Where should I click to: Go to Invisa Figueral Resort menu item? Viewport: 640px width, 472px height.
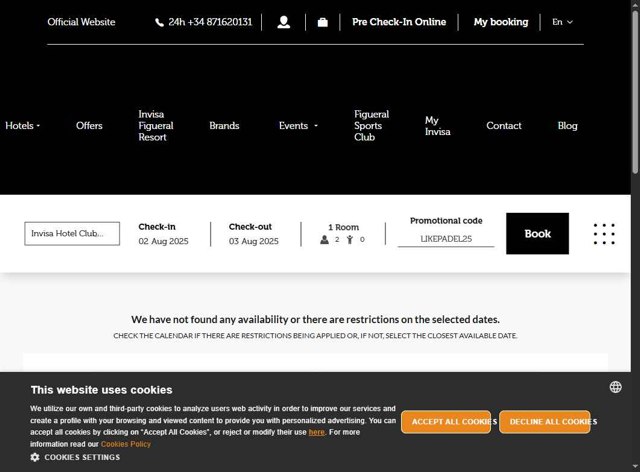(156, 126)
